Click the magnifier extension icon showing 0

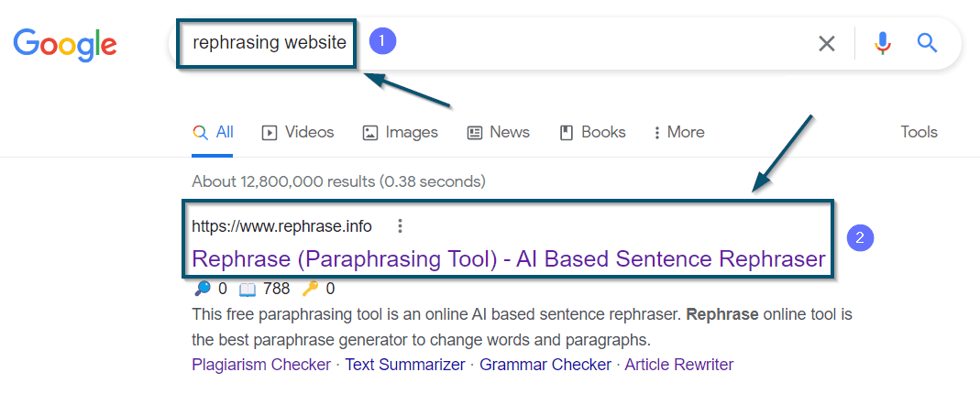(x=203, y=289)
